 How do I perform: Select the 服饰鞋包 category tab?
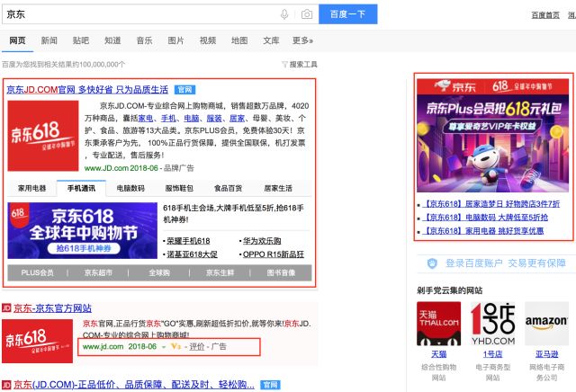(x=179, y=188)
